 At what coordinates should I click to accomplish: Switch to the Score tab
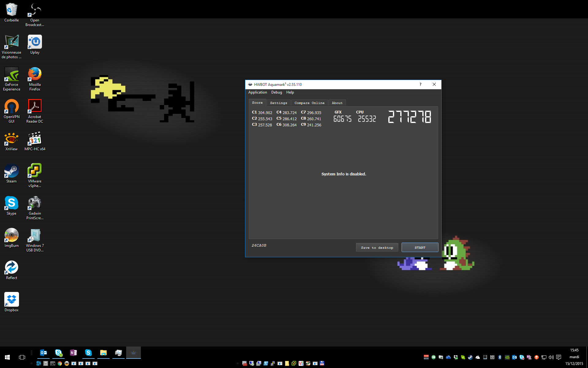tap(257, 103)
